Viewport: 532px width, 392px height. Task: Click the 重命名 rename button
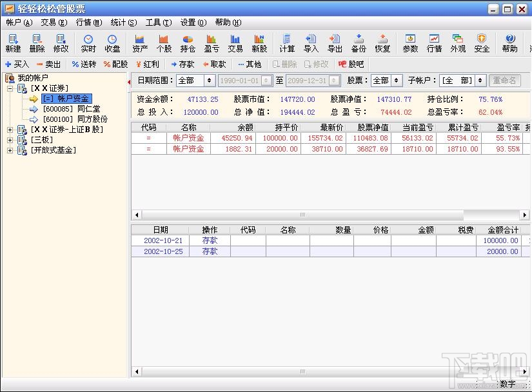click(x=504, y=81)
